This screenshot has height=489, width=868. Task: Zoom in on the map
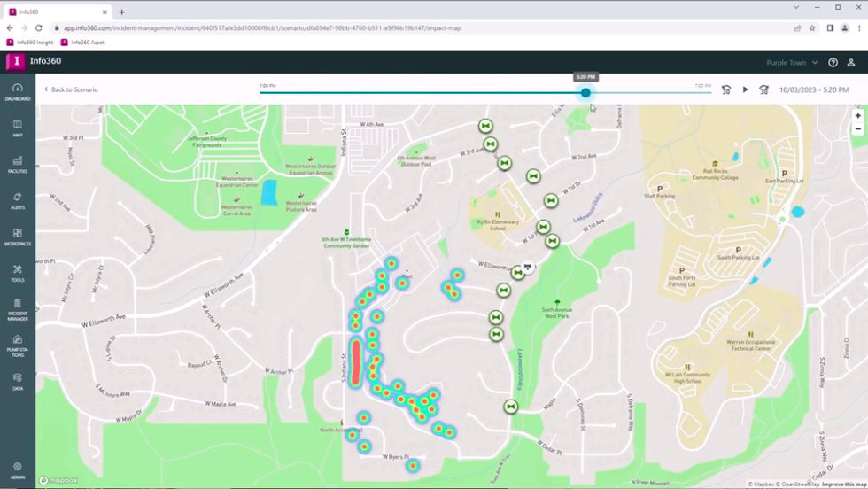(x=858, y=116)
